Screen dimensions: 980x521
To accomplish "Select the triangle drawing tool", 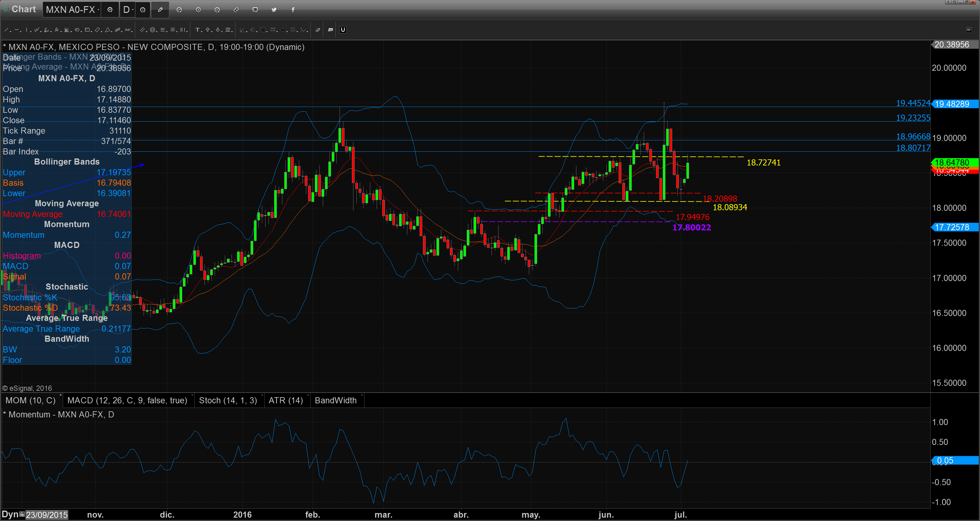I will coord(108,30).
